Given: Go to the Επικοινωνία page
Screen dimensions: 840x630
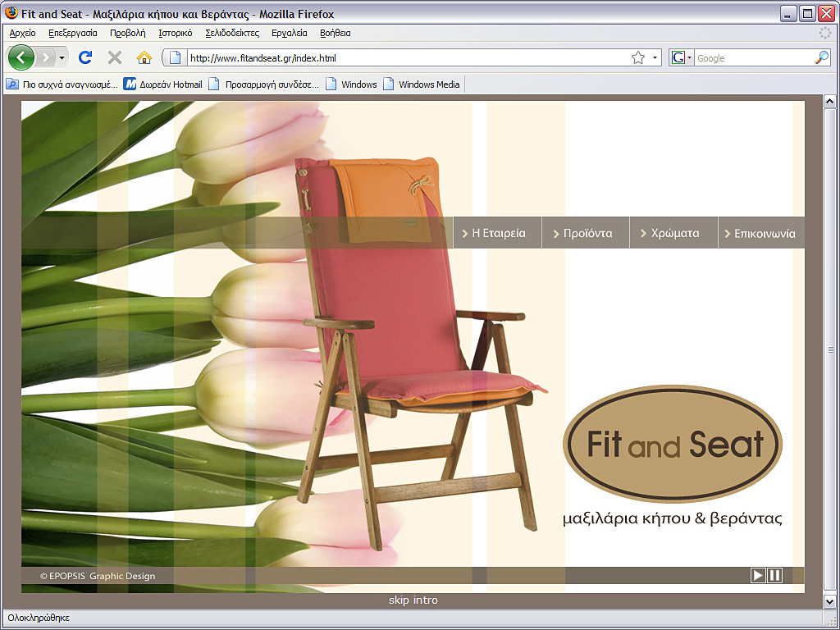Looking at the screenshot, I should (x=761, y=233).
